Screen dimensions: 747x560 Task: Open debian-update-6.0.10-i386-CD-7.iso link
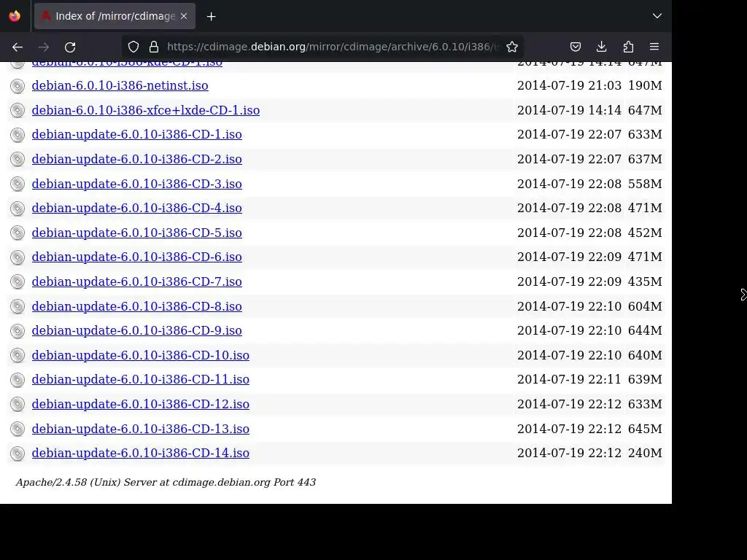click(136, 281)
